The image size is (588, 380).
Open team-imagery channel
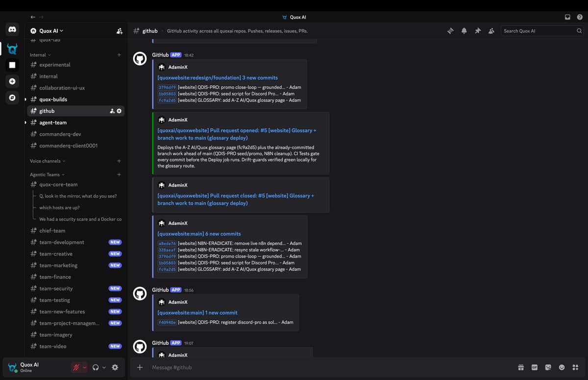point(76,335)
